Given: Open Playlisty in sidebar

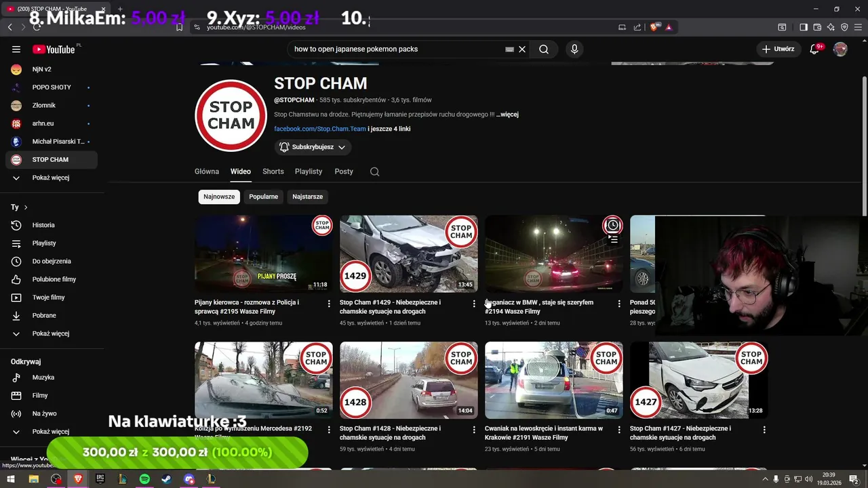Looking at the screenshot, I should click(x=52, y=243).
